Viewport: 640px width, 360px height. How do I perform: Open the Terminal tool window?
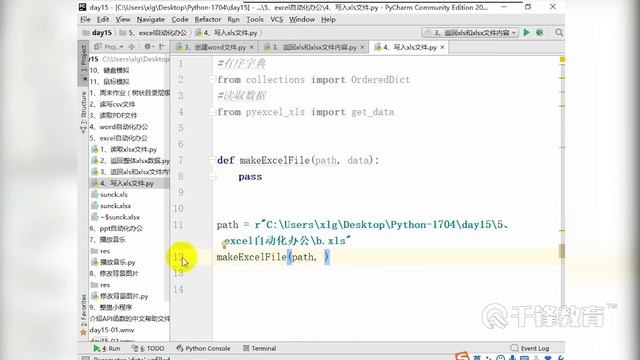coord(260,348)
